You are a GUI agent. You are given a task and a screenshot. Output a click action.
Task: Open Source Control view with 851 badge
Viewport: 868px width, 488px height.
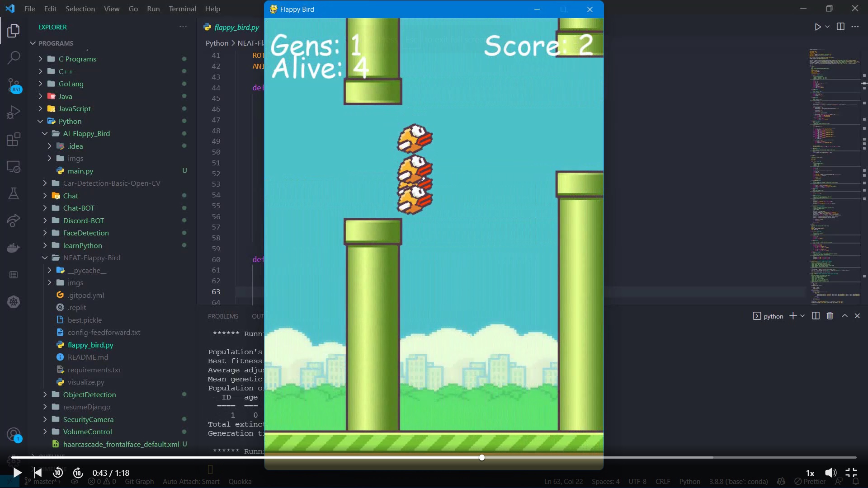pos(14,84)
